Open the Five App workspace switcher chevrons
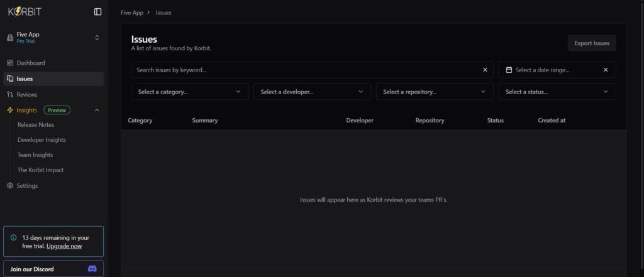This screenshot has width=644, height=277. tap(97, 38)
